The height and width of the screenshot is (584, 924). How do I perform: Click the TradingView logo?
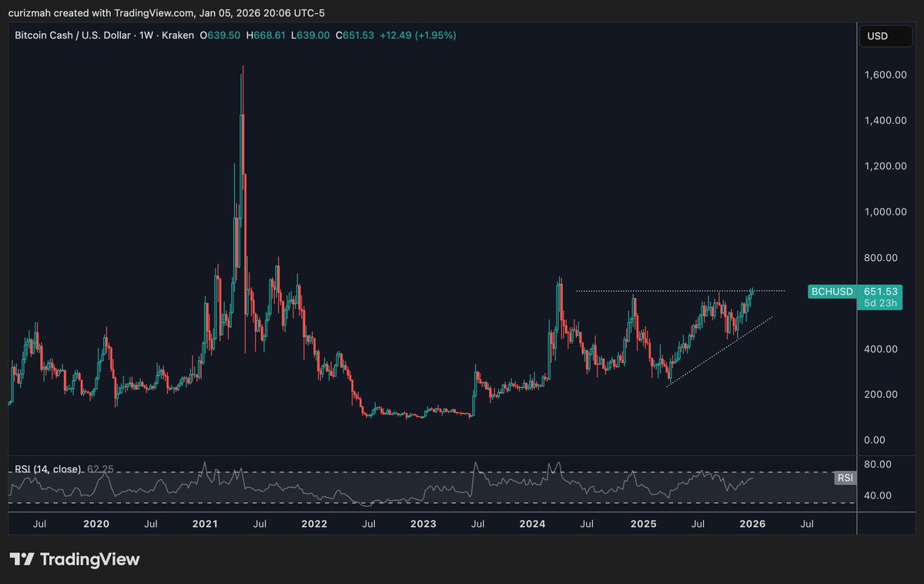[75, 559]
